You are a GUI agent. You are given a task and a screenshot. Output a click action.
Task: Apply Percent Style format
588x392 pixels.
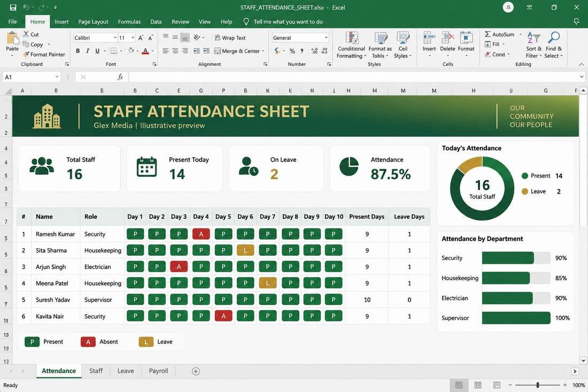[x=292, y=51]
